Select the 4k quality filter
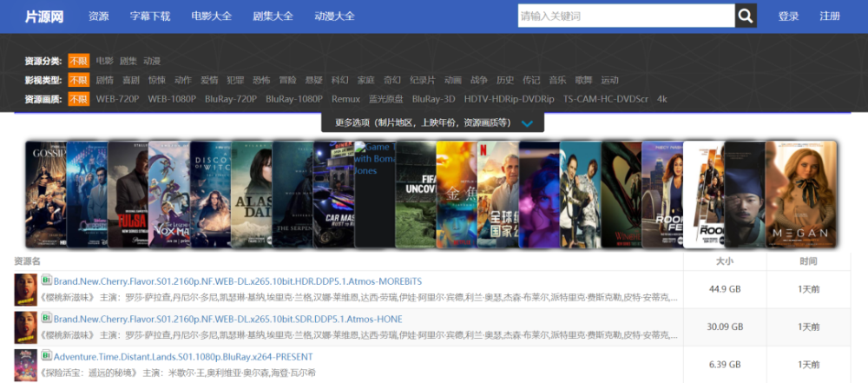Image resolution: width=868 pixels, height=383 pixels. 662,99
